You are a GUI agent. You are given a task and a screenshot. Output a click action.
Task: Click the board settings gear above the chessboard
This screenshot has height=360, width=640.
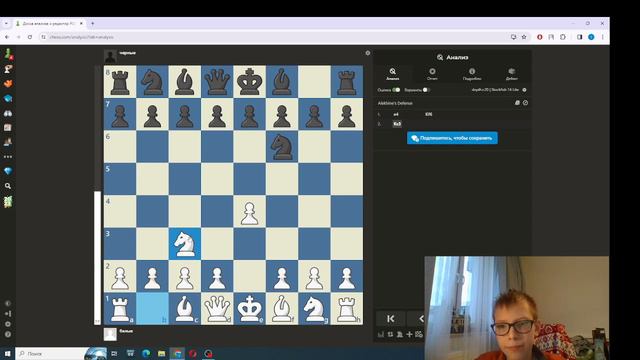click(368, 53)
